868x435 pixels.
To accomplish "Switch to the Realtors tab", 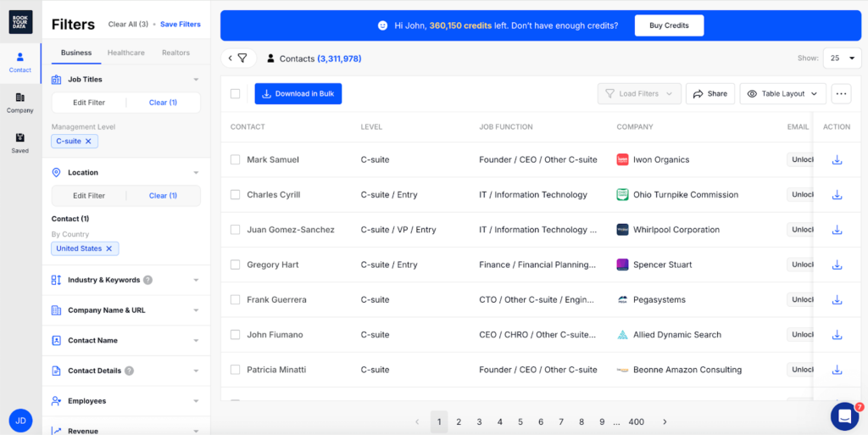I will click(176, 53).
